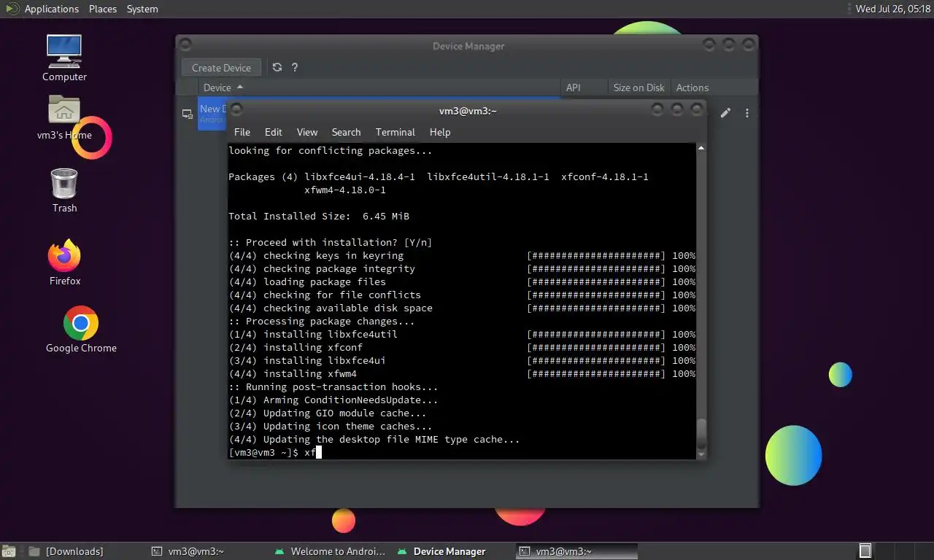Viewport: 934px width, 560px height.
Task: Click the date and time clock
Action: [x=893, y=9]
